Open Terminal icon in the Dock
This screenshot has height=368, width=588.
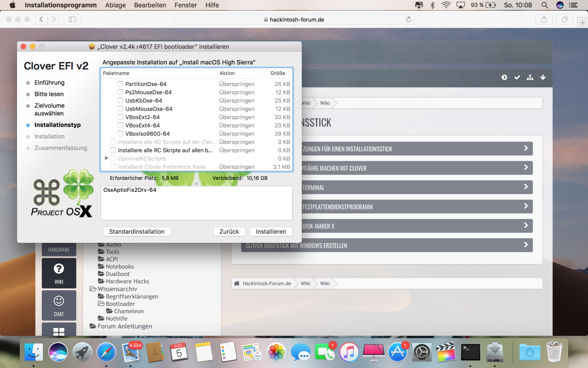[x=470, y=352]
